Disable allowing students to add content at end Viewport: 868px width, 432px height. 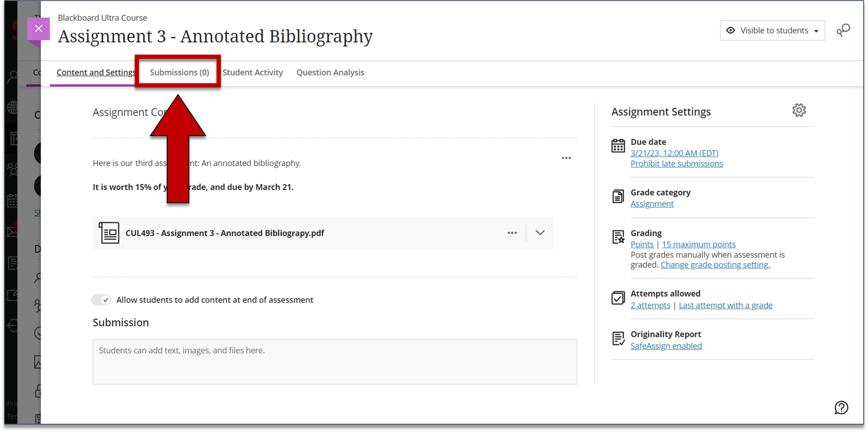point(101,299)
